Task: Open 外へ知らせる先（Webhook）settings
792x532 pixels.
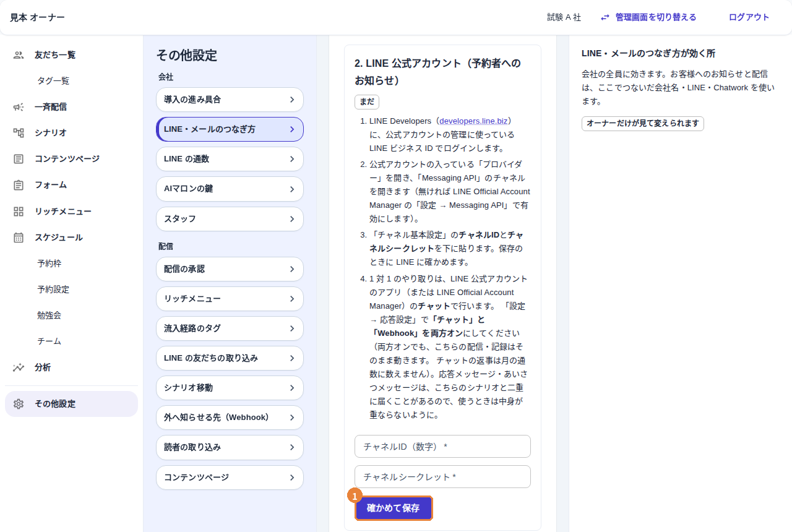Action: [230, 418]
